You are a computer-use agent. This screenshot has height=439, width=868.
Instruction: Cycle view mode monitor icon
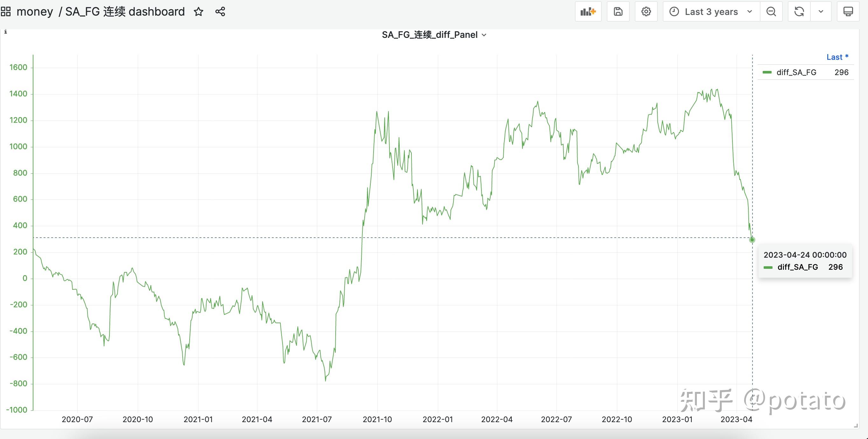click(x=848, y=12)
